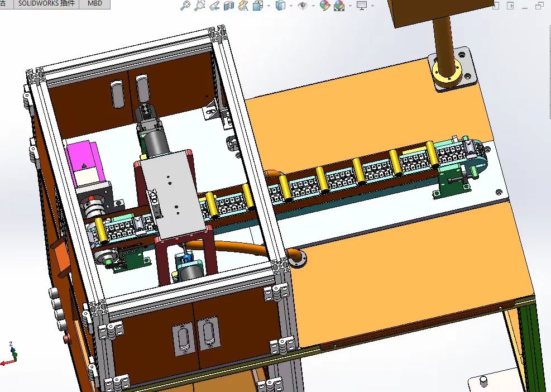Click the Previous View icon
The height and width of the screenshot is (392, 551).
point(214,5)
